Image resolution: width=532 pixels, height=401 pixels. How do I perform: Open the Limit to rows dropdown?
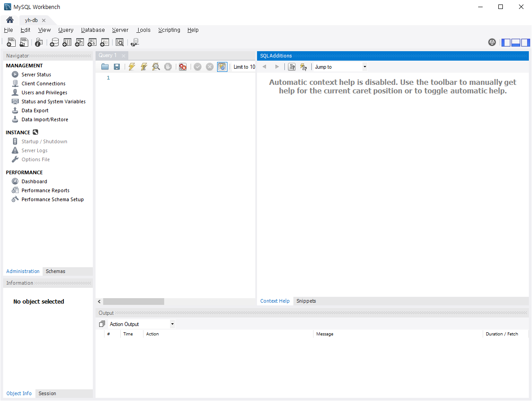pos(244,67)
